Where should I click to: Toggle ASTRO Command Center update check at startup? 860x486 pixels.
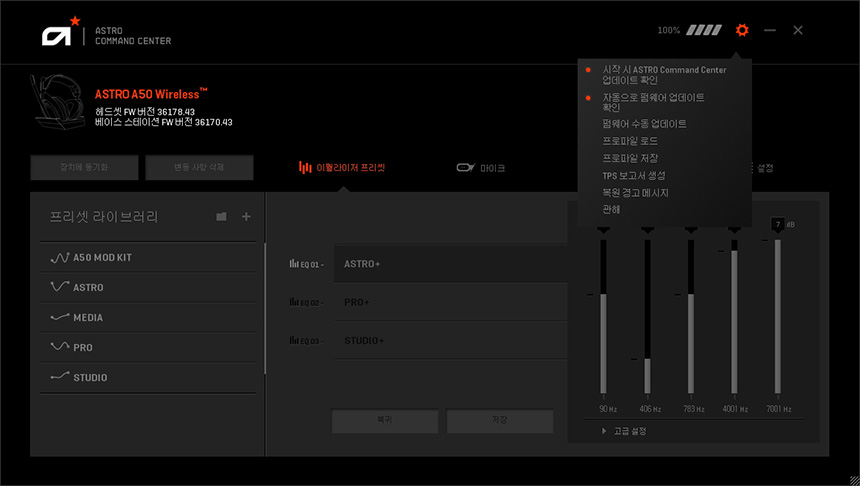pyautogui.click(x=664, y=75)
